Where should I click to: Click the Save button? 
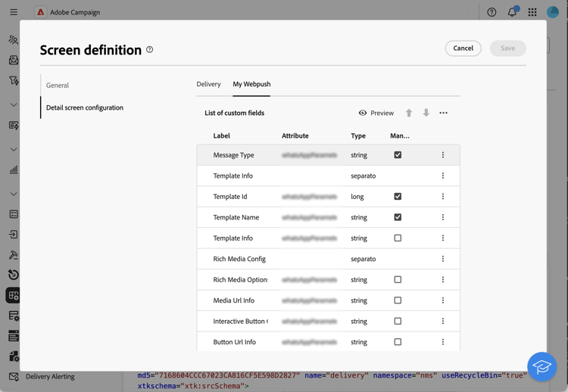pos(507,48)
